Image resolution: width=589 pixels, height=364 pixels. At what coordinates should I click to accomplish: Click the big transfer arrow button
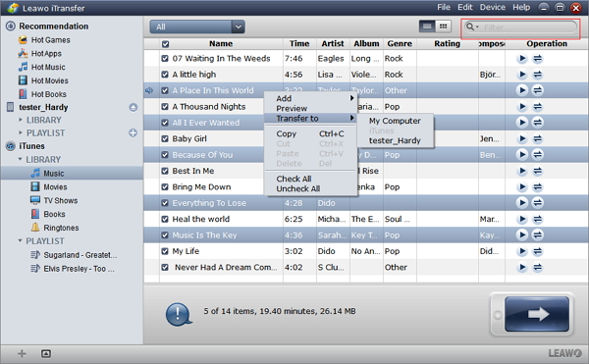pyautogui.click(x=536, y=314)
